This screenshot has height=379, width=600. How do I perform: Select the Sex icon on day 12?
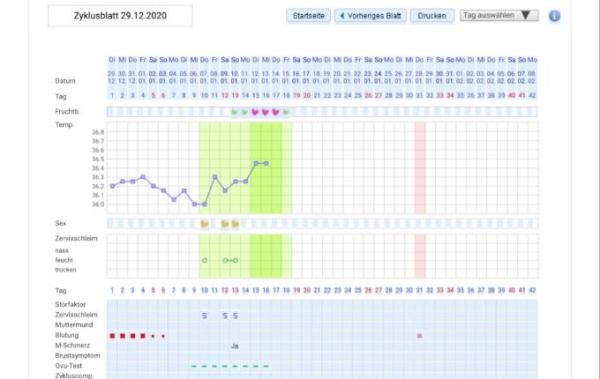[225, 224]
